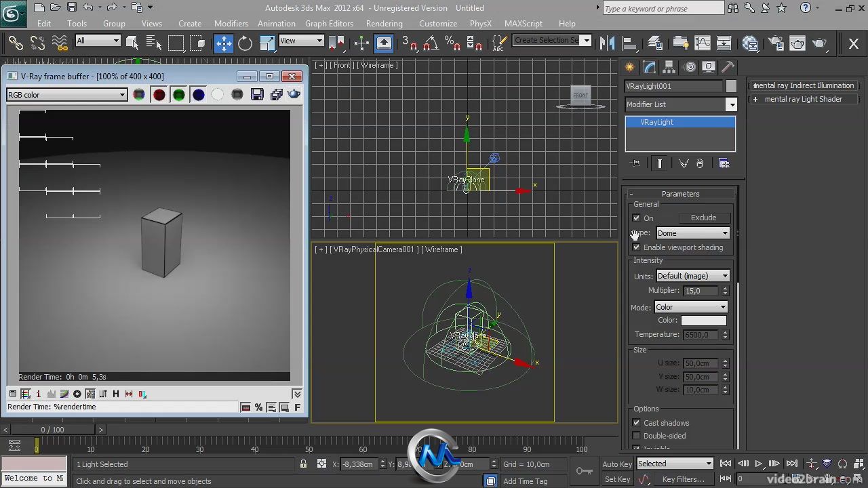Toggle Selection Lock padlock icon
The height and width of the screenshot is (488, 868).
303,464
